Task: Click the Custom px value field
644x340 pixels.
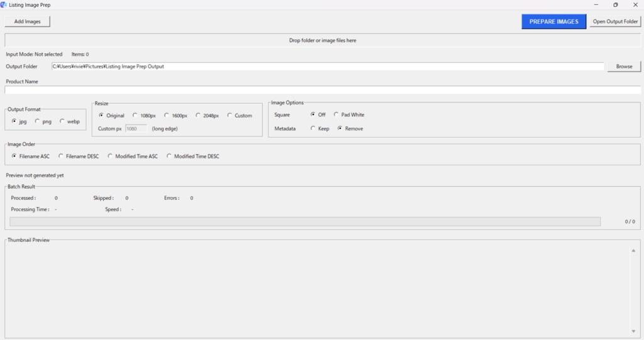Action: 136,129
